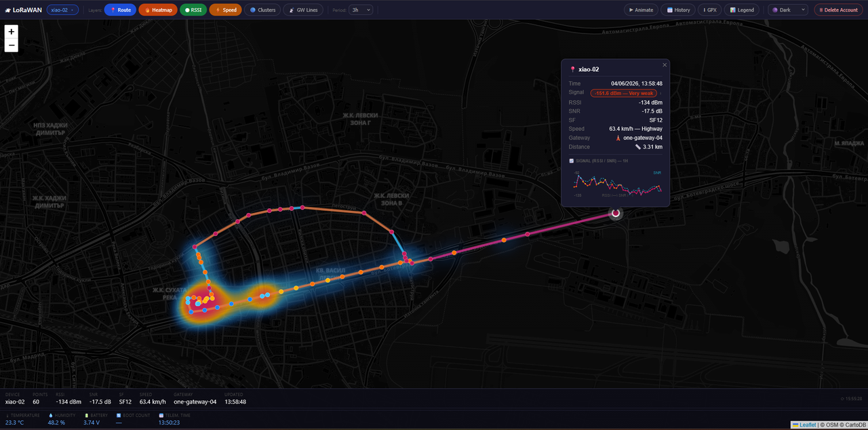This screenshot has height=430, width=868.
Task: Toggle the RSSI layer
Action: click(x=193, y=10)
